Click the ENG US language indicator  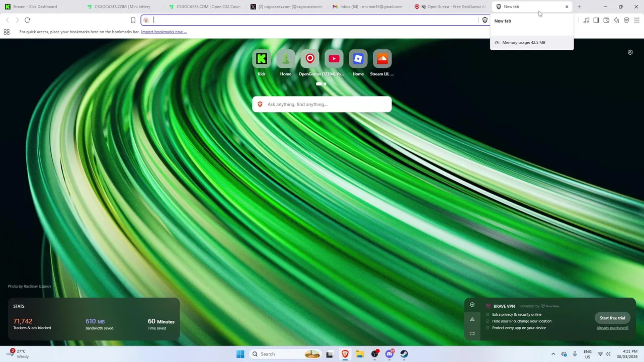coord(588,354)
